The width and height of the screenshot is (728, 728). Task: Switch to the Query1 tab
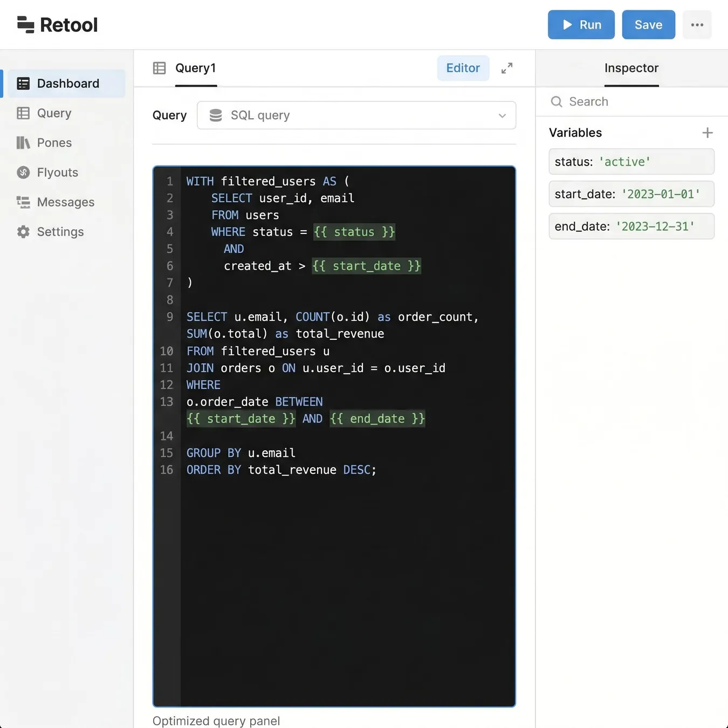(x=195, y=68)
